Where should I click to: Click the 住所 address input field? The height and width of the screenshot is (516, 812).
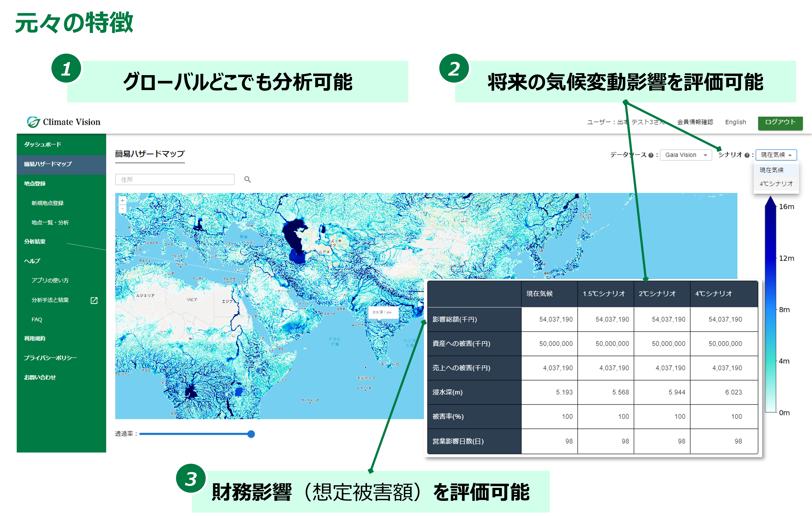tap(175, 179)
